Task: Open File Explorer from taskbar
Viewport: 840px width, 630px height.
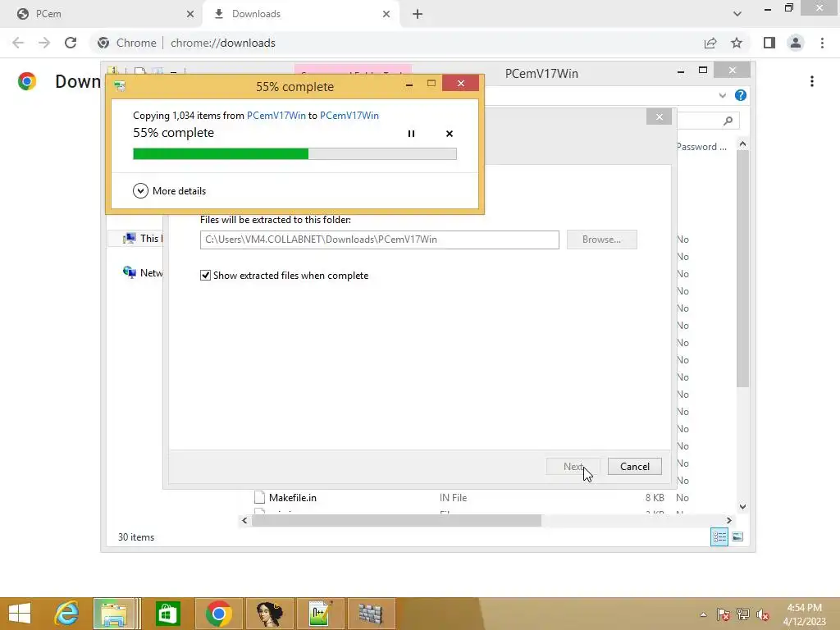Action: coord(114,614)
